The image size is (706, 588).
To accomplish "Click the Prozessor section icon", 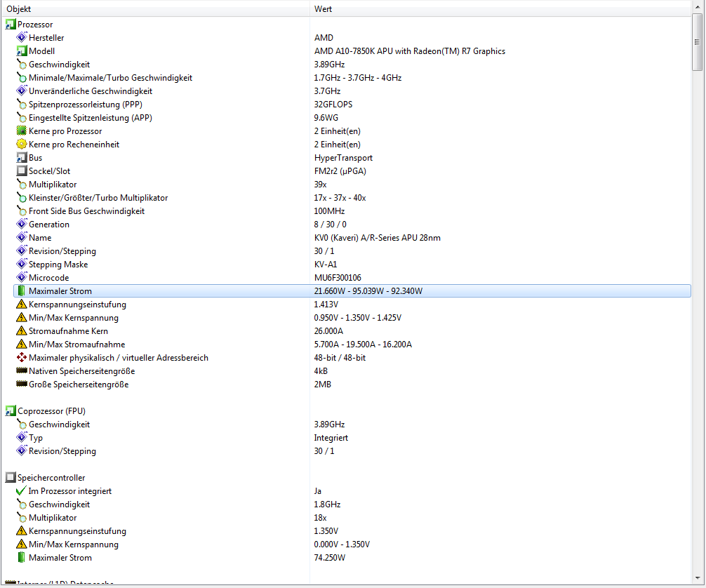I will coord(11,25).
